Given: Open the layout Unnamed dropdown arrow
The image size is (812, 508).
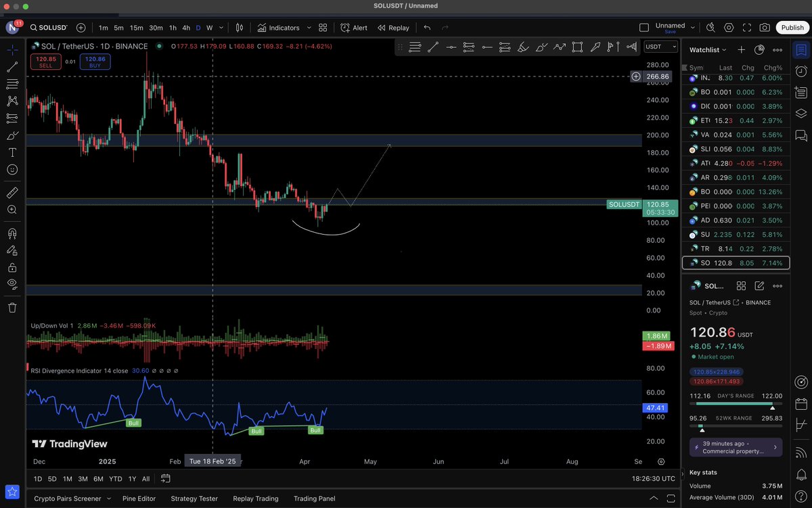Looking at the screenshot, I should coord(692,26).
